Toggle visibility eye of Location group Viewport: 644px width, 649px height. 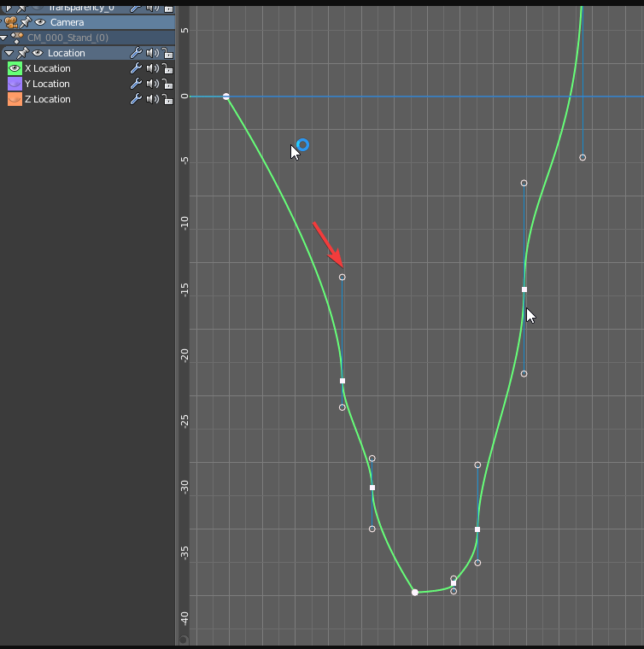pyautogui.click(x=38, y=53)
